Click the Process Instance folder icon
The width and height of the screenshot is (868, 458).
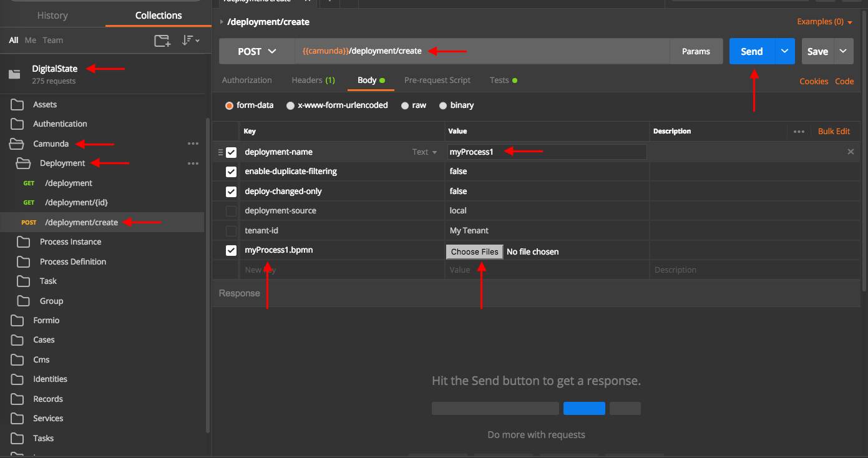point(24,241)
